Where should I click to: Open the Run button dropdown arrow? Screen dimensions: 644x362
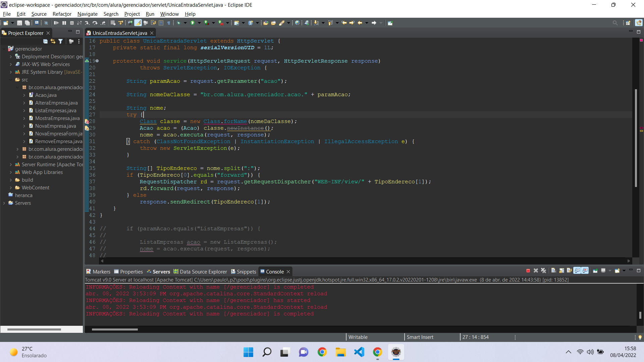point(199,23)
